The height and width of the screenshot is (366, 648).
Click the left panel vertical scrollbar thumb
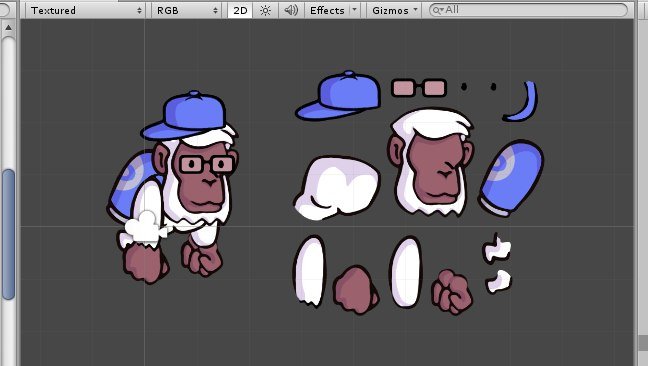pyautogui.click(x=8, y=234)
